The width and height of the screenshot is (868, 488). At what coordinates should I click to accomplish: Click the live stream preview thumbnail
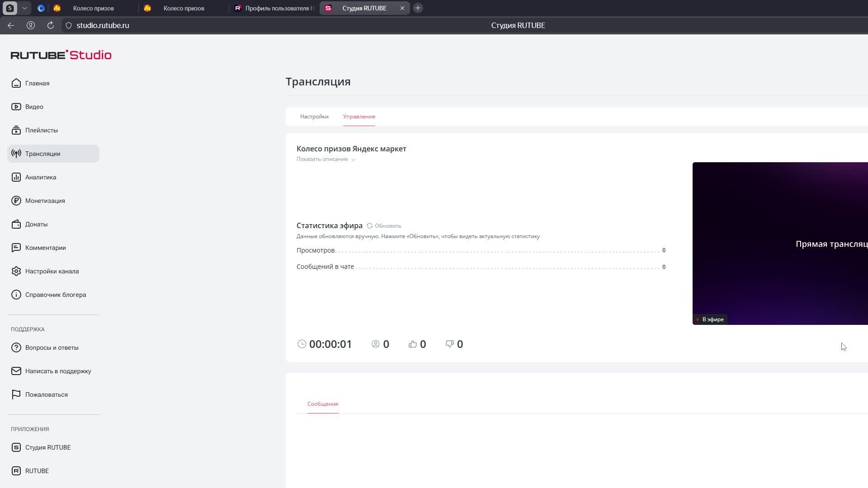[780, 243]
